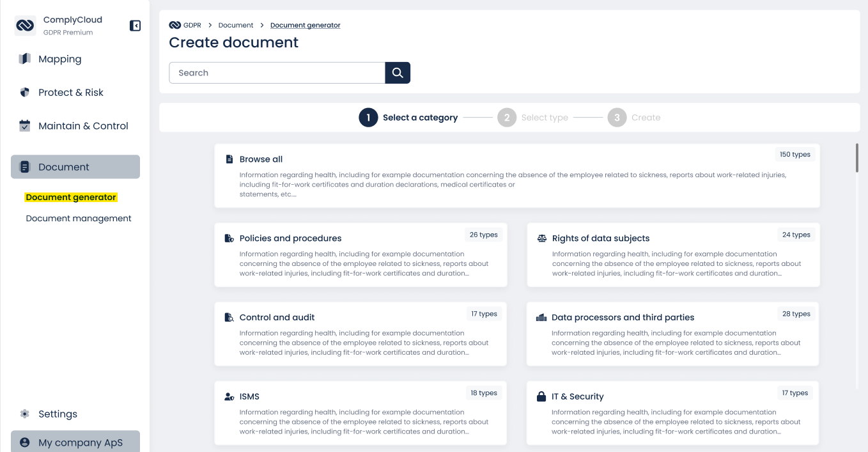
Task: Click GDPR breadcrumb link
Action: (192, 25)
